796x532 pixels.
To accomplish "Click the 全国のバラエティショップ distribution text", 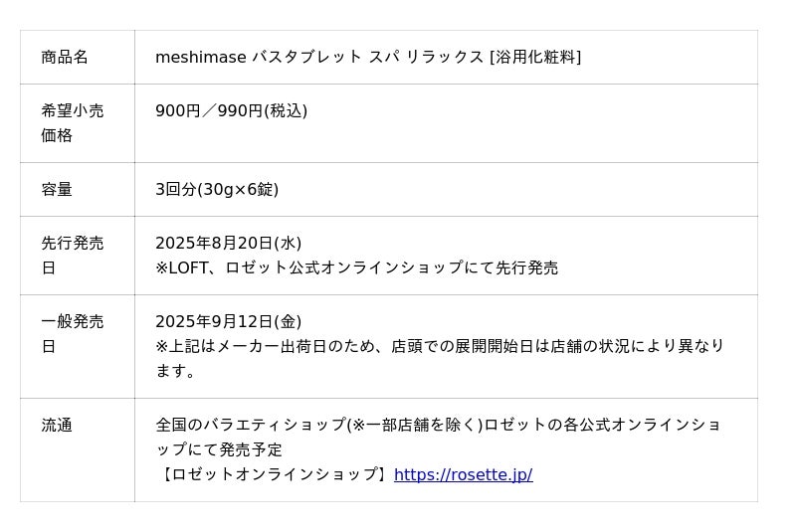I will (x=438, y=425).
